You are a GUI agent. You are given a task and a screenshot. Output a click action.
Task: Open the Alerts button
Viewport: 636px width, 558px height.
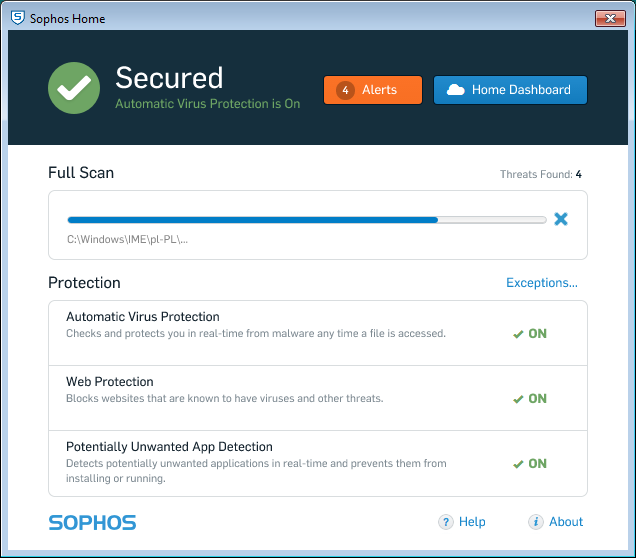pos(373,90)
